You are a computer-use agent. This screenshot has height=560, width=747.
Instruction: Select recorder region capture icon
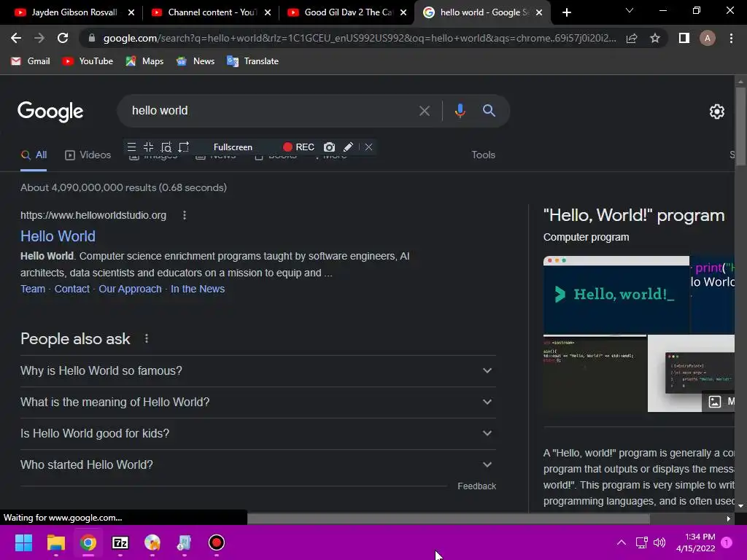183,147
